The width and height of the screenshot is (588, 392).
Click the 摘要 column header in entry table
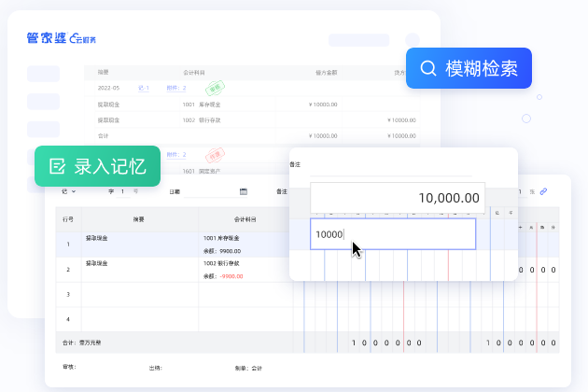[139, 219]
